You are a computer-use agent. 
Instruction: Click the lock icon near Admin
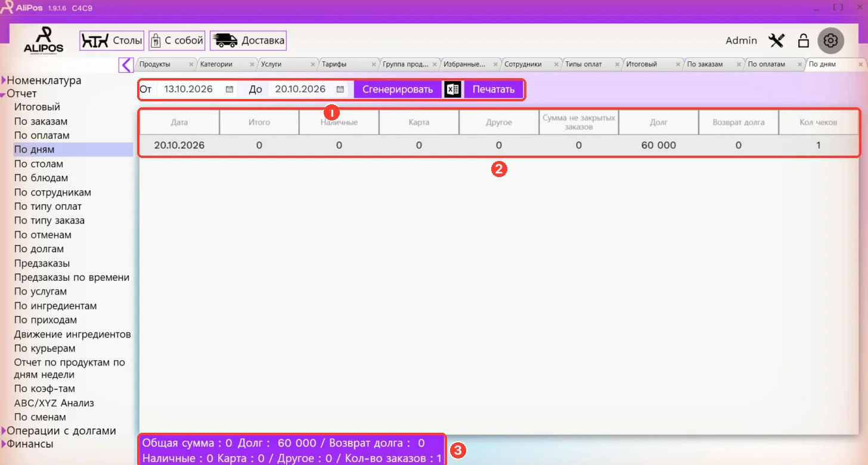803,41
